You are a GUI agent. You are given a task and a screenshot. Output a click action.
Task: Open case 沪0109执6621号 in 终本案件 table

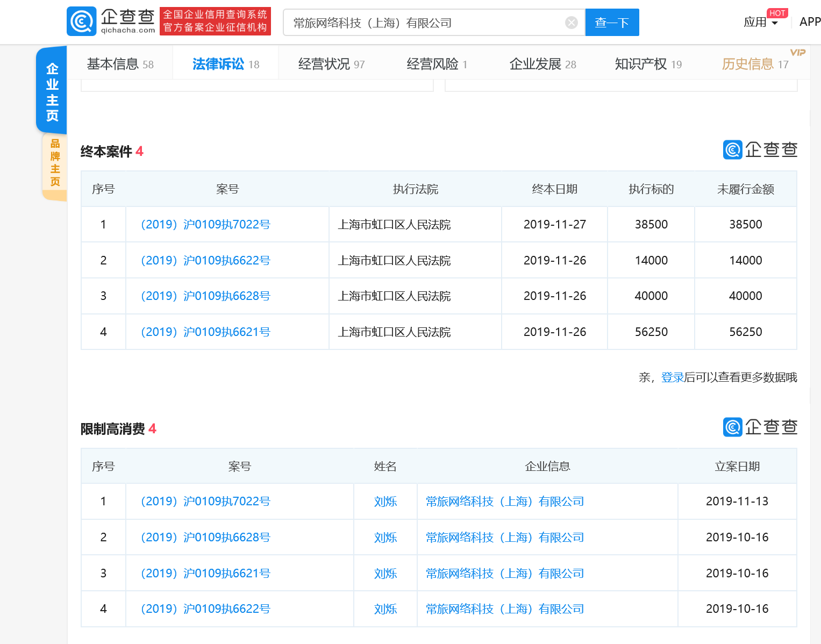(x=205, y=332)
